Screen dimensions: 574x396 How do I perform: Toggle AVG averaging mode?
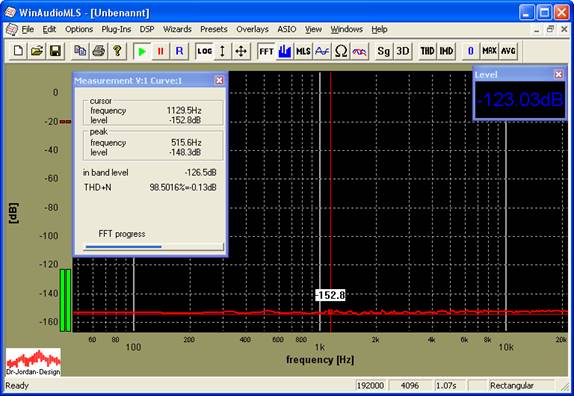tap(508, 51)
